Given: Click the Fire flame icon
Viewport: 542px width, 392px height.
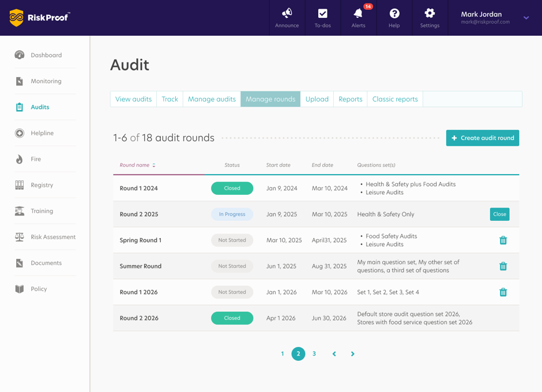Looking at the screenshot, I should [20, 159].
